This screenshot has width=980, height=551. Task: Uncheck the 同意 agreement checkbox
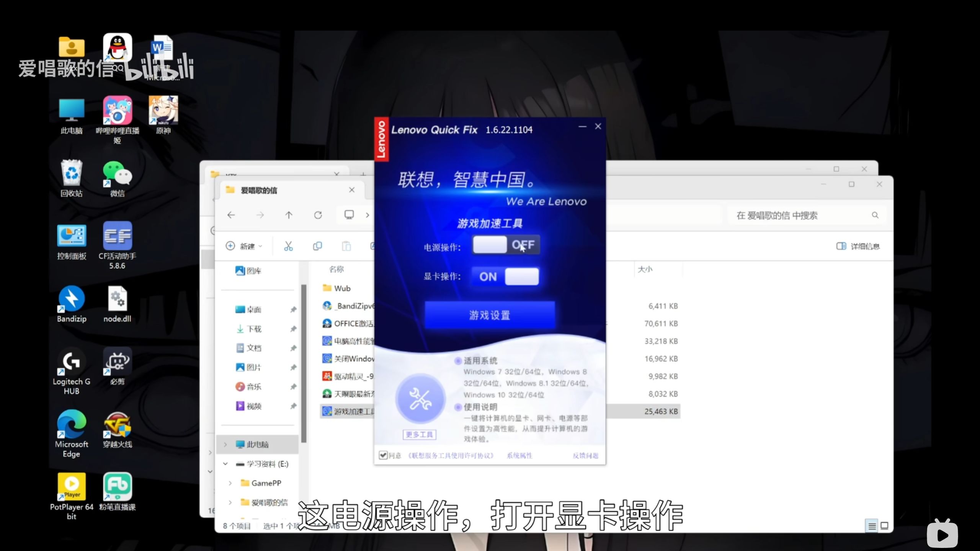click(383, 455)
